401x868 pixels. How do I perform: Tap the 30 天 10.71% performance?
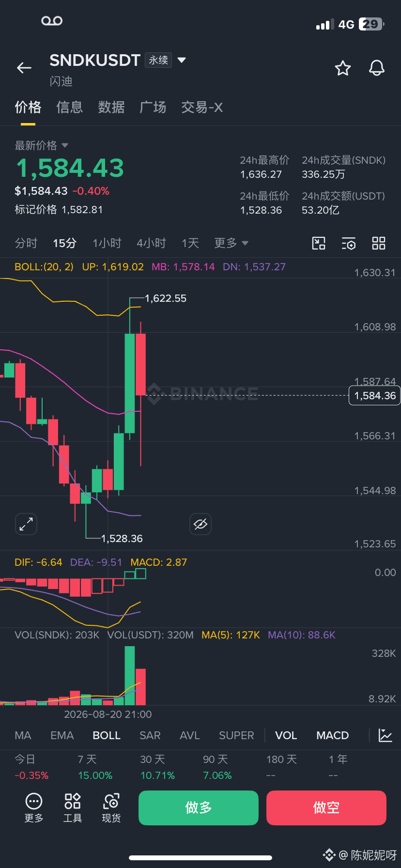coord(157,767)
